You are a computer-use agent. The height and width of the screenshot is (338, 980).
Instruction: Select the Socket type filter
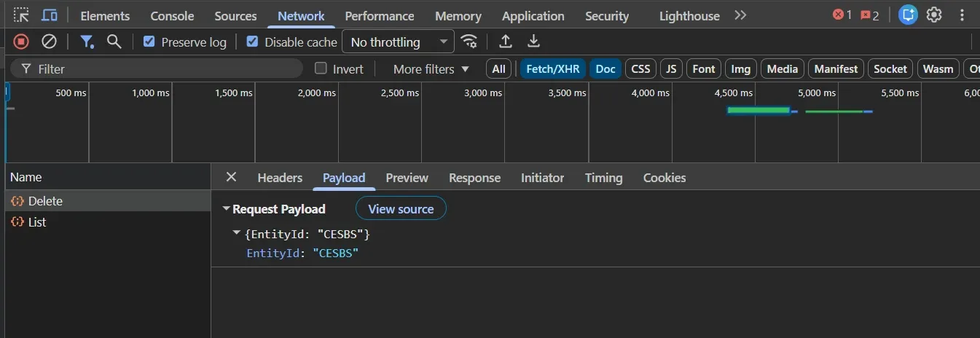[x=890, y=69]
